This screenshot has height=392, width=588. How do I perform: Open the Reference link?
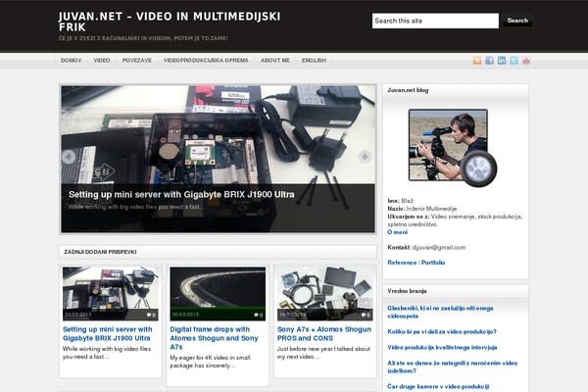402,263
